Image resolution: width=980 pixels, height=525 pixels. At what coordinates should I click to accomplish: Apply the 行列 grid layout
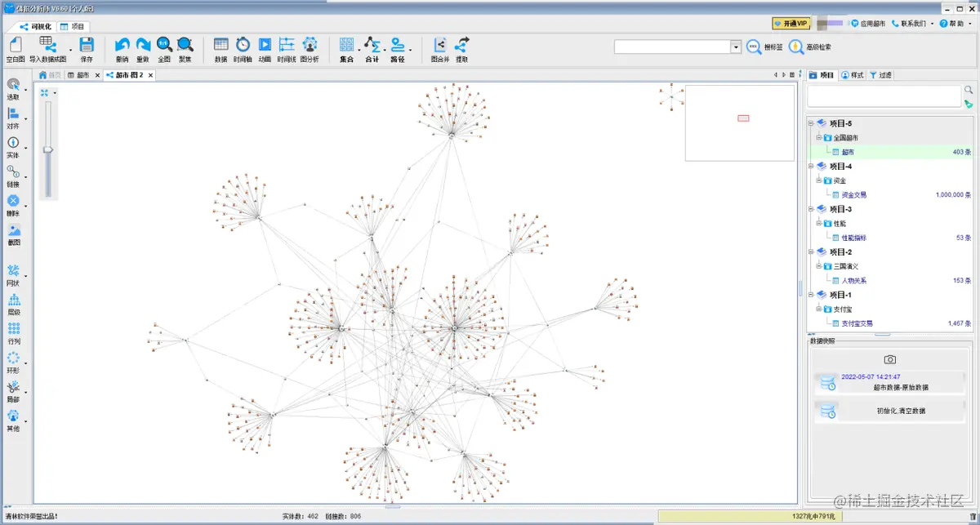click(x=13, y=334)
